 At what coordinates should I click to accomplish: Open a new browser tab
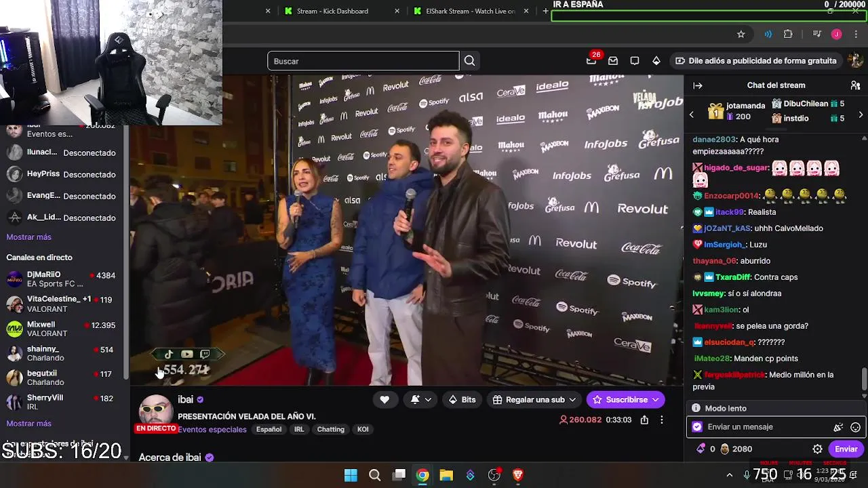545,11
